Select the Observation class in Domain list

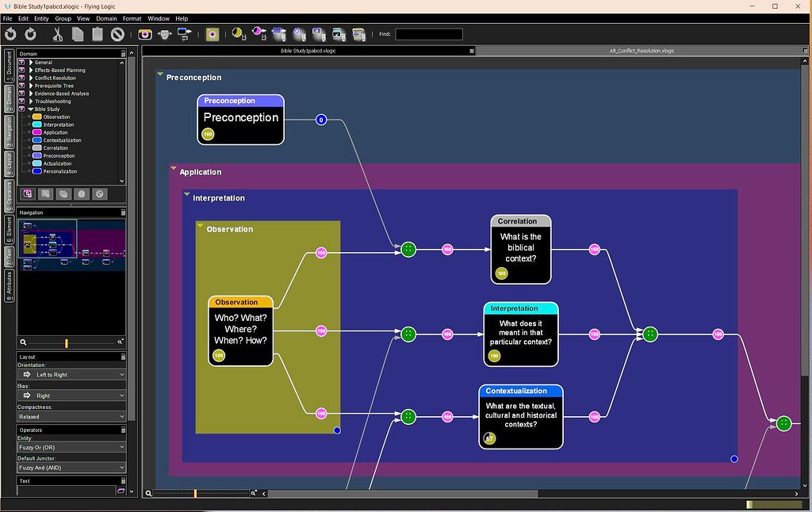(x=56, y=117)
